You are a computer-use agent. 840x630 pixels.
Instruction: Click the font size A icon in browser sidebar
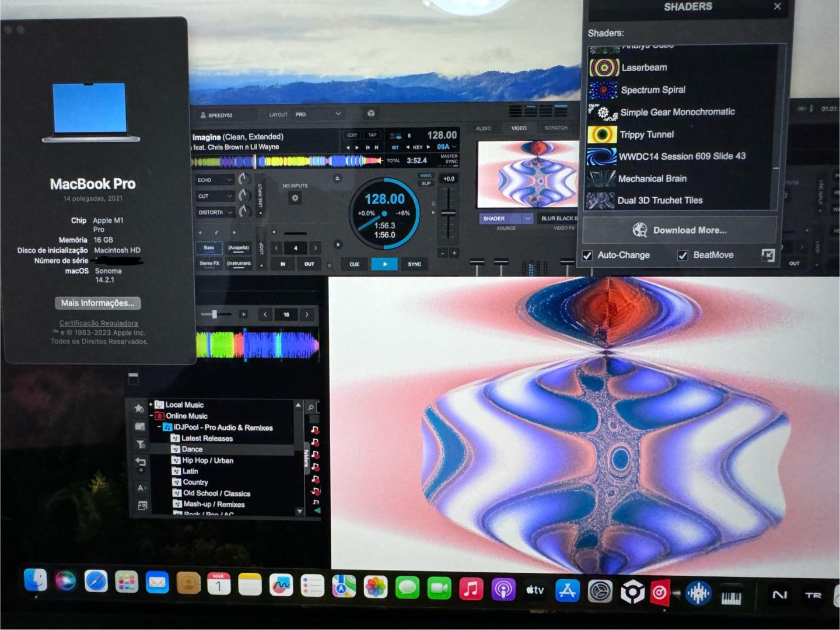[x=141, y=487]
